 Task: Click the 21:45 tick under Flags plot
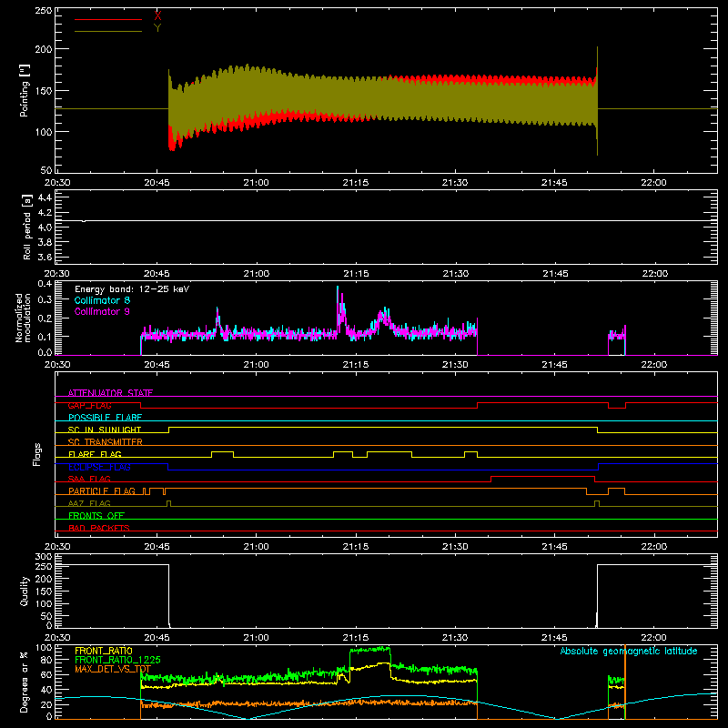tap(555, 547)
